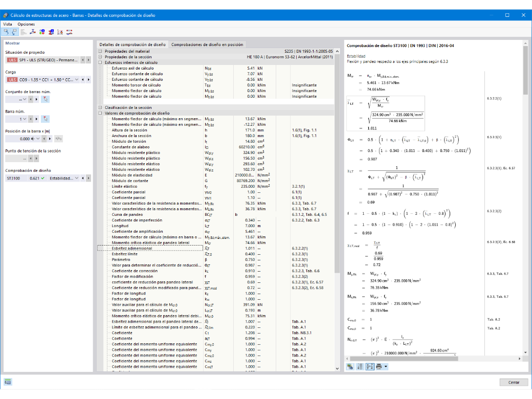532x399 pixels.
Task: Click the result diagram toolbar icon
Action: tap(60, 32)
